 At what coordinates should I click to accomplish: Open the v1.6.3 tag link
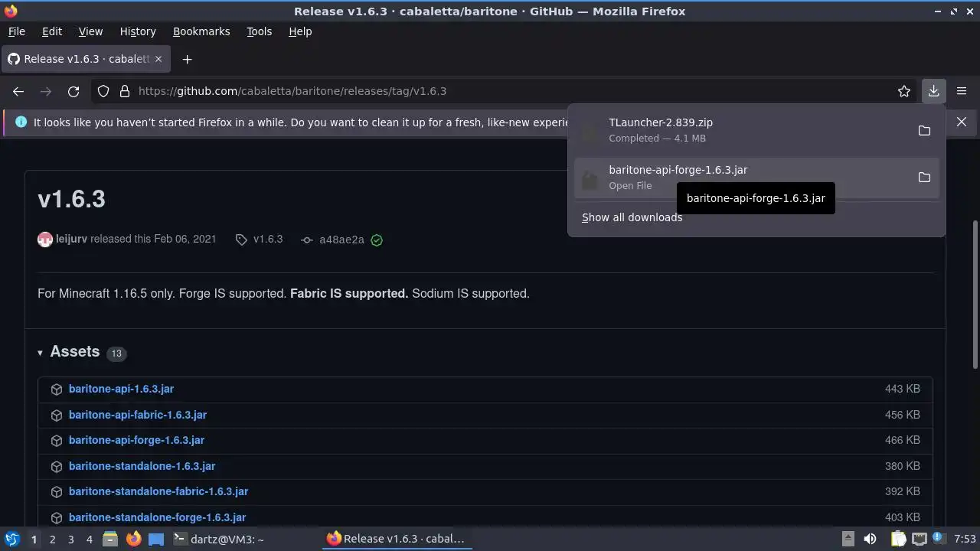(259, 240)
